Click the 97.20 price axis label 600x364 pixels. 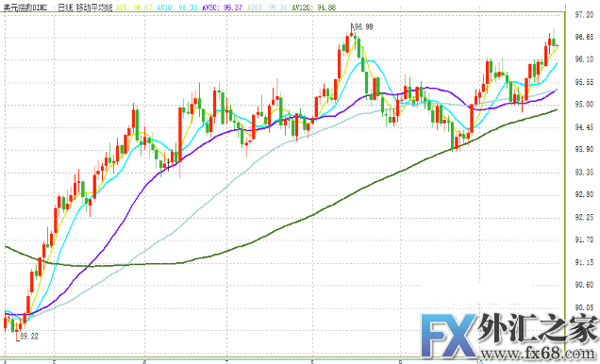pyautogui.click(x=584, y=14)
